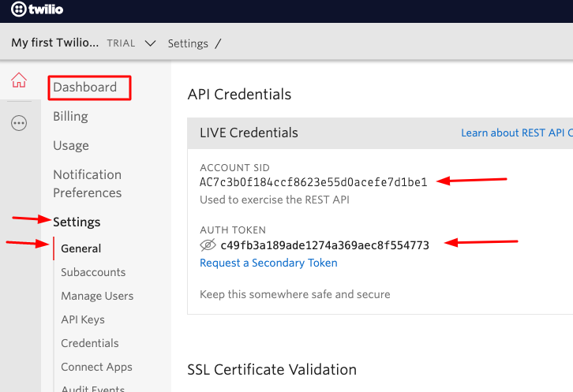Viewport: 573px width, 392px height.
Task: Expand the account switcher chevron
Action: (150, 43)
